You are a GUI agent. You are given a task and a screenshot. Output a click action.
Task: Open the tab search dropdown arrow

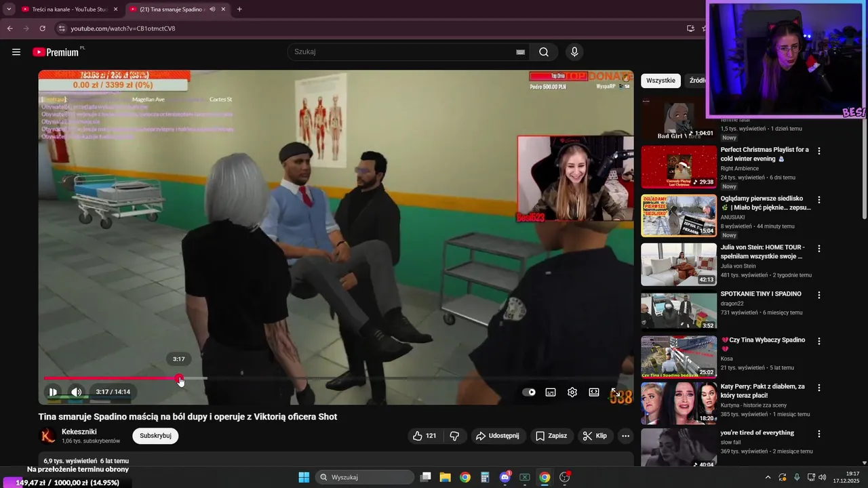tap(8, 9)
